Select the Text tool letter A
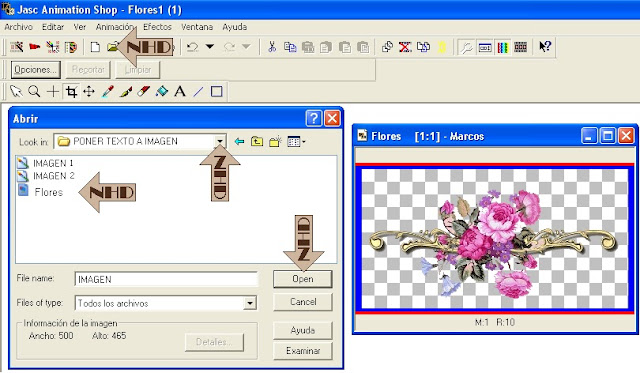 click(180, 91)
